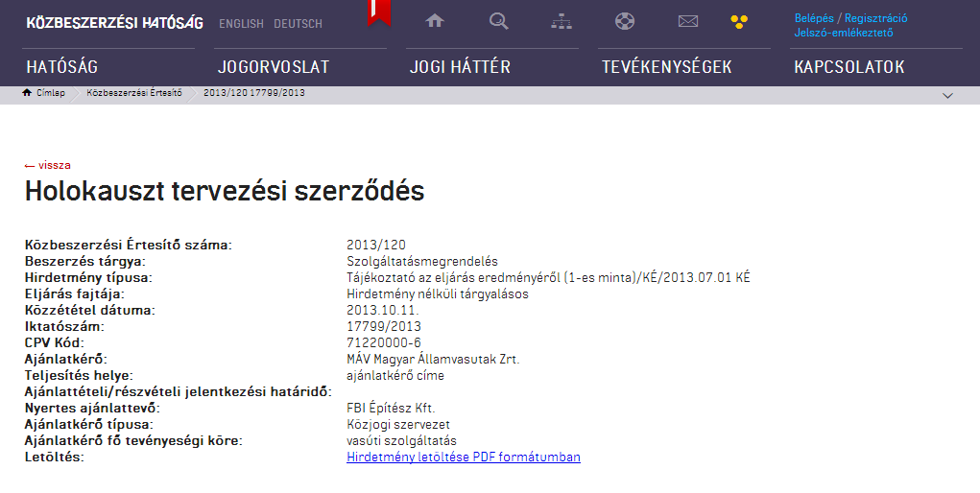The width and height of the screenshot is (980, 493).
Task: Click the red bookmark ribbon icon
Action: tap(379, 12)
